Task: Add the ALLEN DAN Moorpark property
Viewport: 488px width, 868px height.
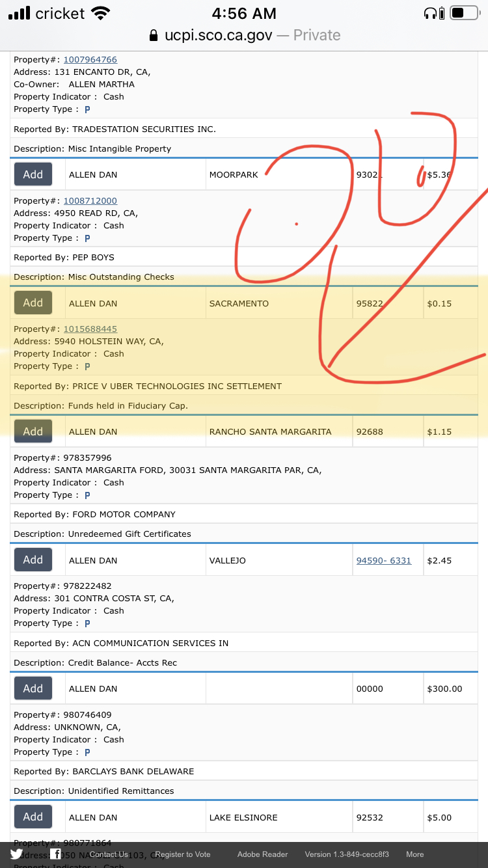Action: (33, 174)
